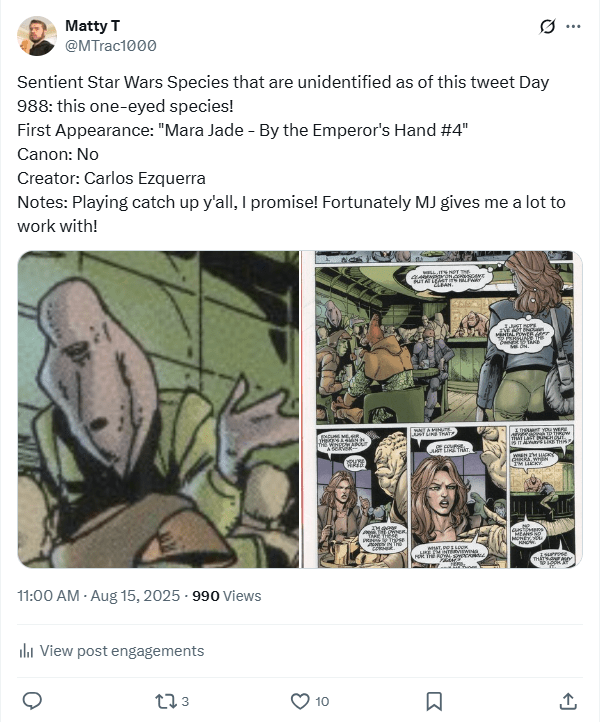Open Matty T's profile picture
The width and height of the screenshot is (601, 722).
(x=37, y=36)
